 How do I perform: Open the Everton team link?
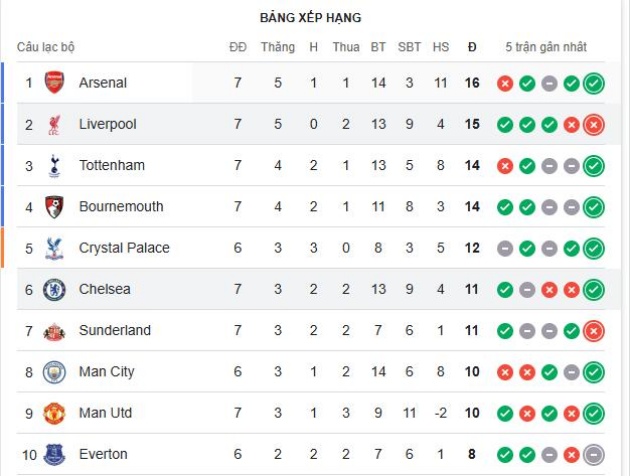pyautogui.click(x=103, y=455)
